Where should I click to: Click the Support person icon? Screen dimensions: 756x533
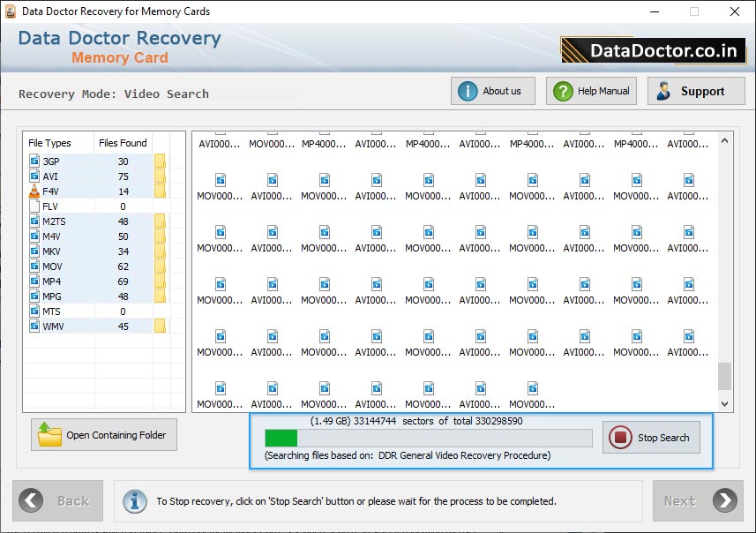(x=663, y=90)
